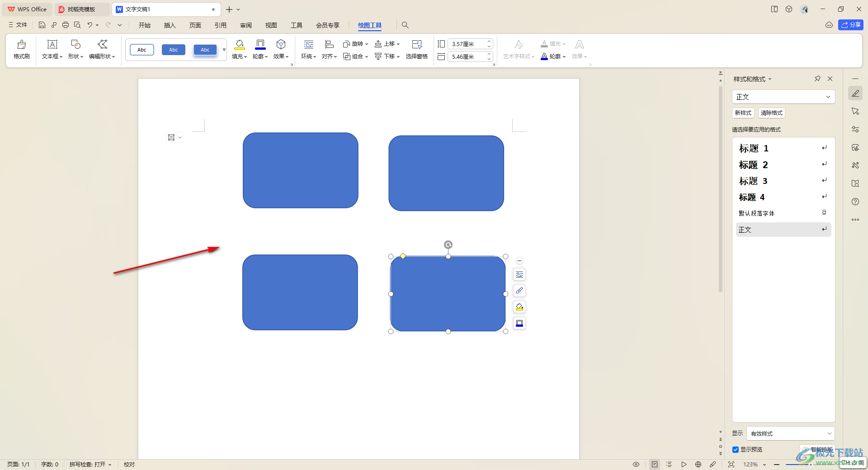Viewport: 868px width, 470px height.
Task: Click the Edit Shape (编辑形状) icon
Action: pos(102,44)
